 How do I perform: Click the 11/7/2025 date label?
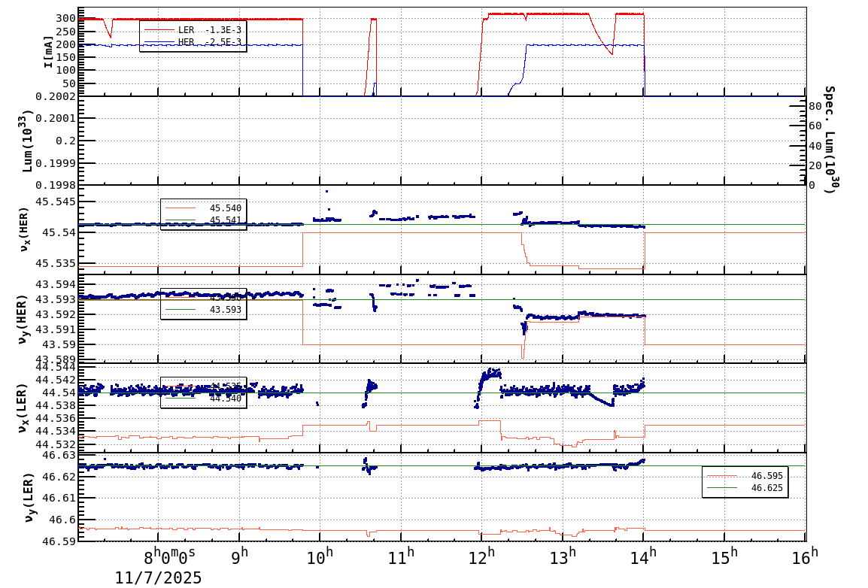pyautogui.click(x=158, y=577)
